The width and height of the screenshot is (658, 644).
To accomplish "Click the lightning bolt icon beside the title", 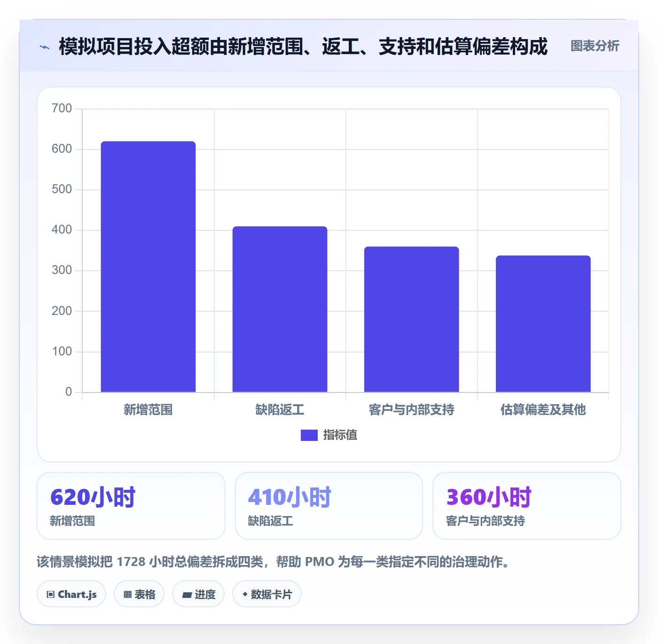I will click(45, 47).
